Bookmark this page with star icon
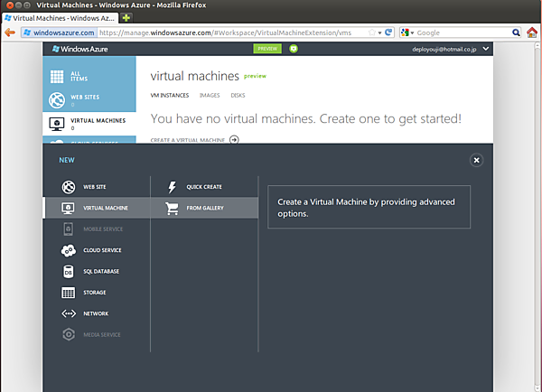542x392 pixels. click(371, 33)
